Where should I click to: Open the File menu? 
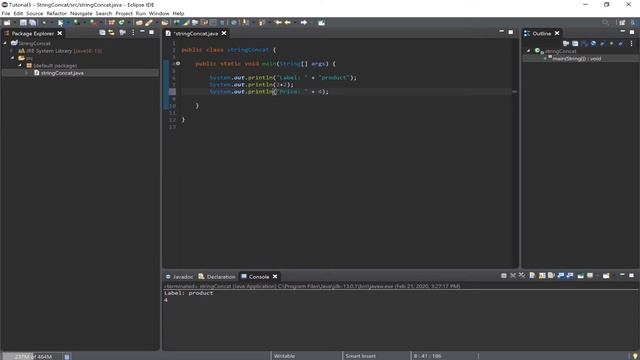[x=6, y=13]
